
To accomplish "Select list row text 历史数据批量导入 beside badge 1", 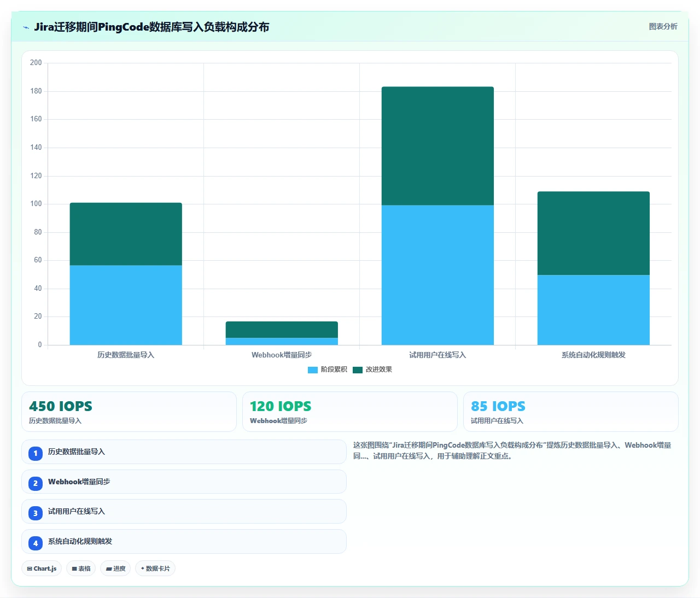I will (77, 452).
